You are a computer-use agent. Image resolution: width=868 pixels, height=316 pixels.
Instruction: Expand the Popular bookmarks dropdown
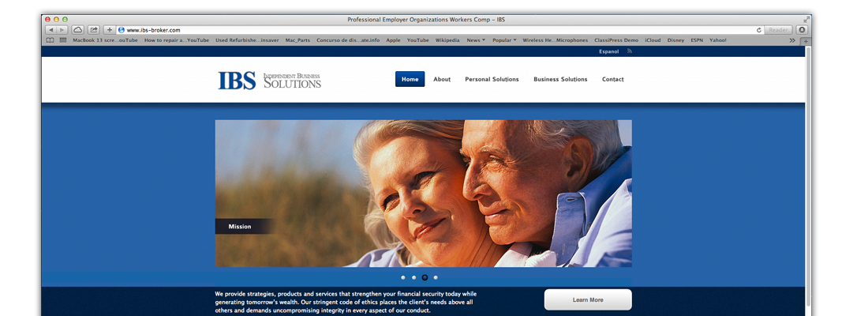coord(504,39)
